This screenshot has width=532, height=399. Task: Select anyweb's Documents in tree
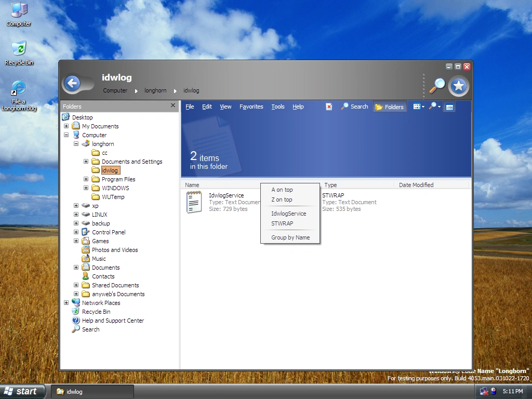[x=118, y=294]
